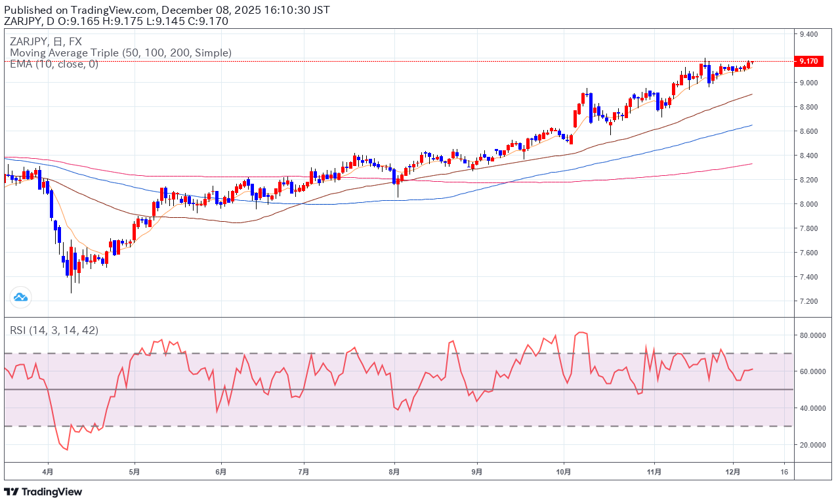Select the red 9.170 current price label
Screen dimensions: 836x504
click(808, 61)
